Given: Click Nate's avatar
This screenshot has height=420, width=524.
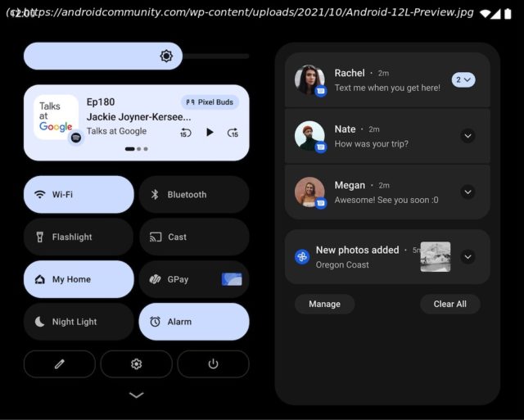Looking at the screenshot, I should pyautogui.click(x=309, y=136).
